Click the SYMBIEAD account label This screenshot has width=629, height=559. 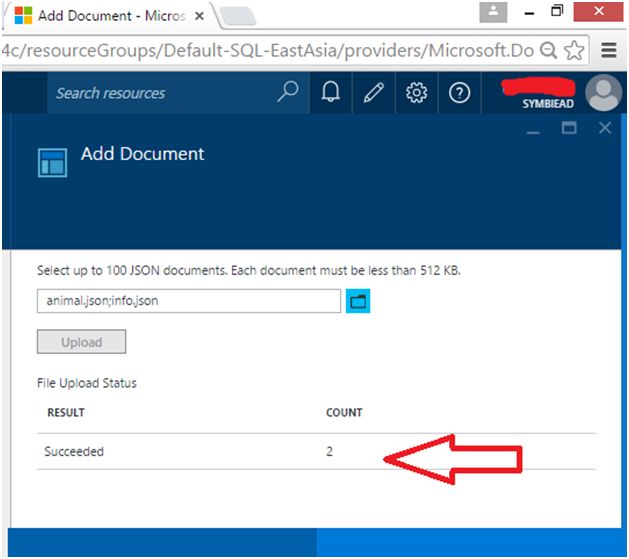(548, 104)
